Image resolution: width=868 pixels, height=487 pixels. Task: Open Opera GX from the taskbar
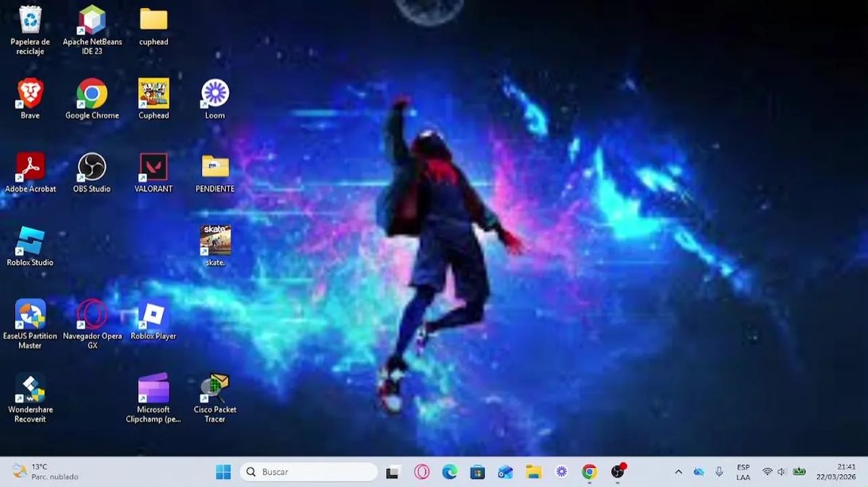[x=422, y=472]
